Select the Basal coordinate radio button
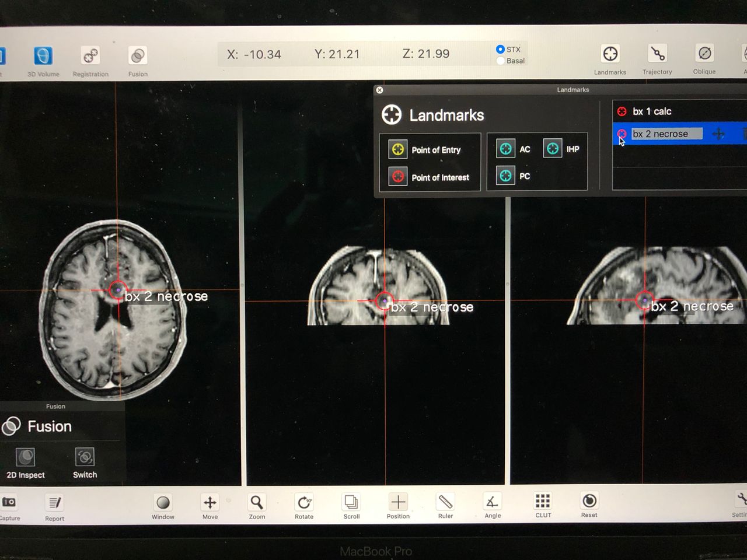 [500, 61]
